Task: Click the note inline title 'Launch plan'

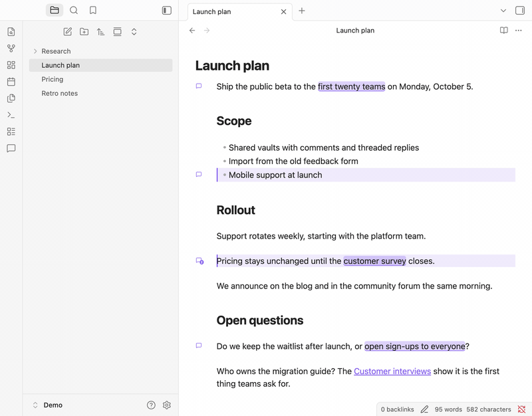Action: (232, 66)
